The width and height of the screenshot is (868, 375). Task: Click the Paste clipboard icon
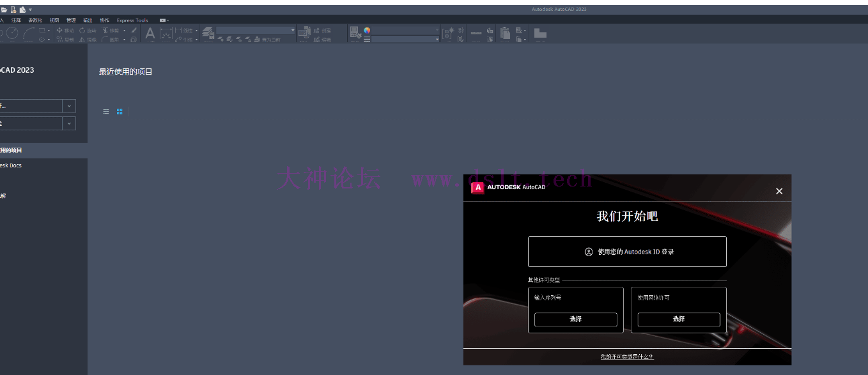pyautogui.click(x=505, y=33)
